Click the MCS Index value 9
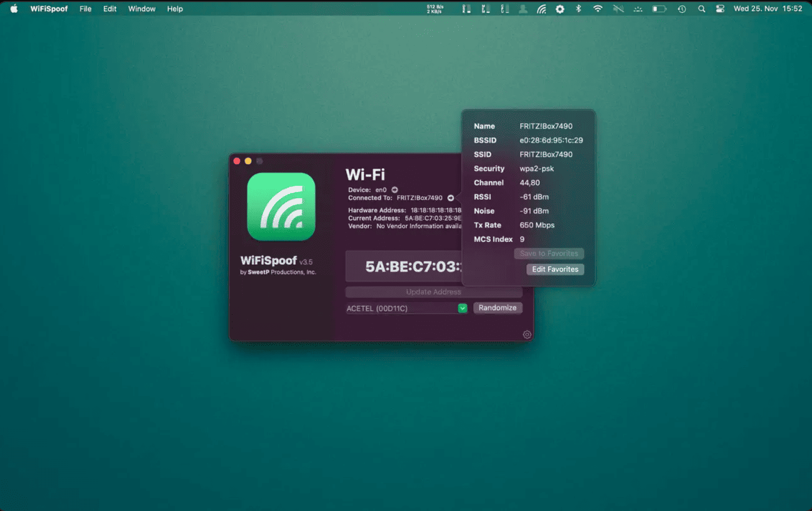 [x=522, y=239]
